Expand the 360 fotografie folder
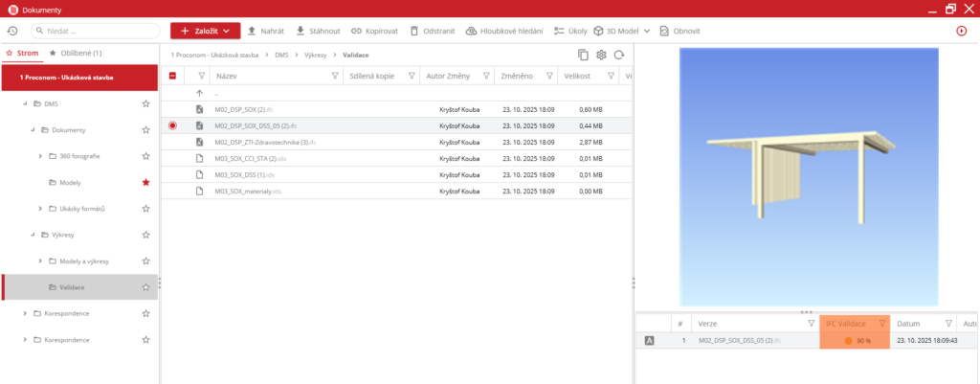Viewport: 980px width, 384px height. (40, 156)
